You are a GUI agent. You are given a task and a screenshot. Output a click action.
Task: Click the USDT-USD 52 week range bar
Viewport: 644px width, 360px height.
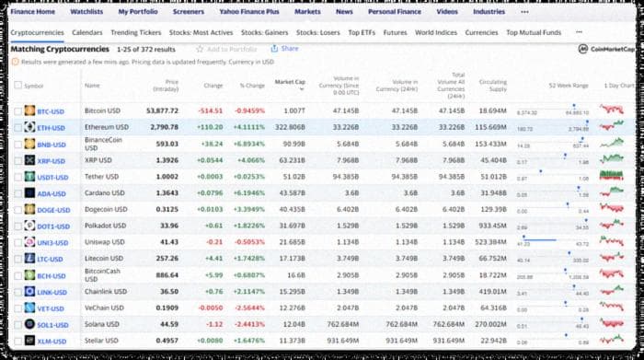click(x=553, y=176)
